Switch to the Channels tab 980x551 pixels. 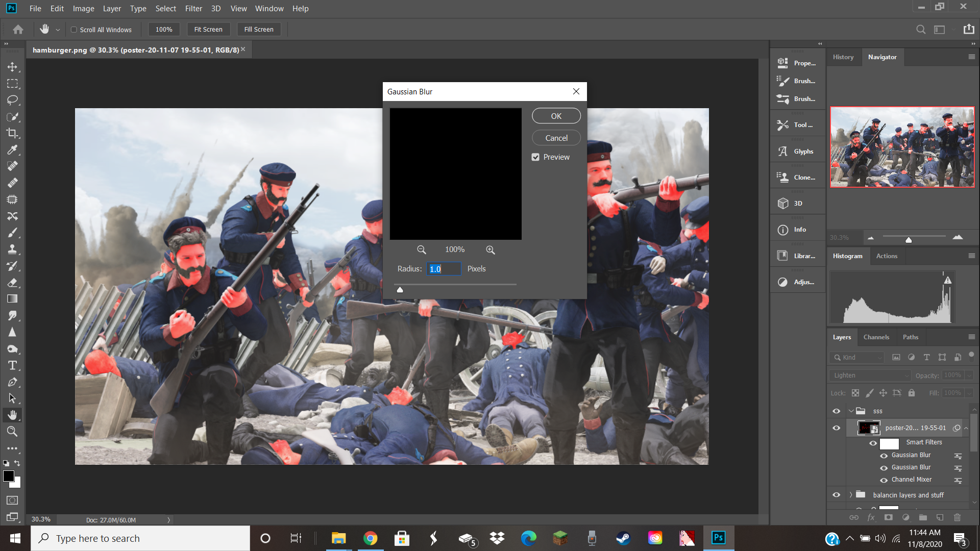pyautogui.click(x=876, y=337)
